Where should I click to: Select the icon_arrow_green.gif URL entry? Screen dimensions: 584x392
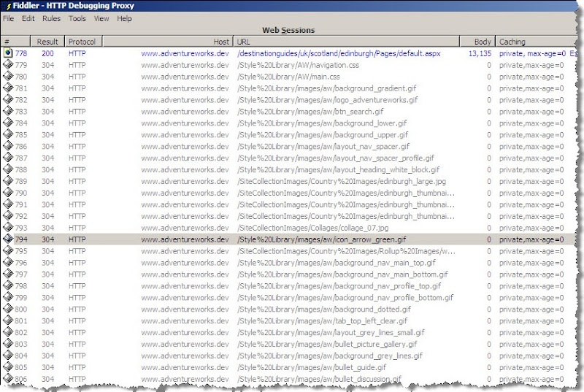(321, 239)
